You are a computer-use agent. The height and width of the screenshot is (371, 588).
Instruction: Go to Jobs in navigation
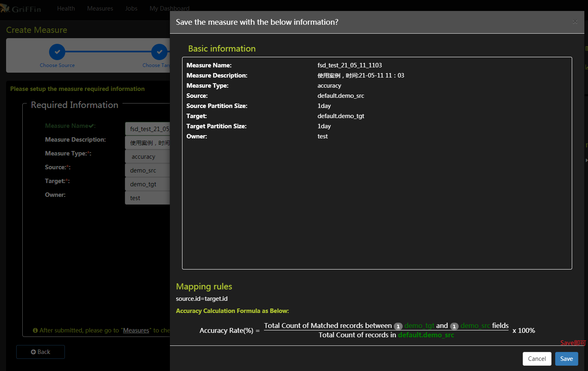(131, 9)
